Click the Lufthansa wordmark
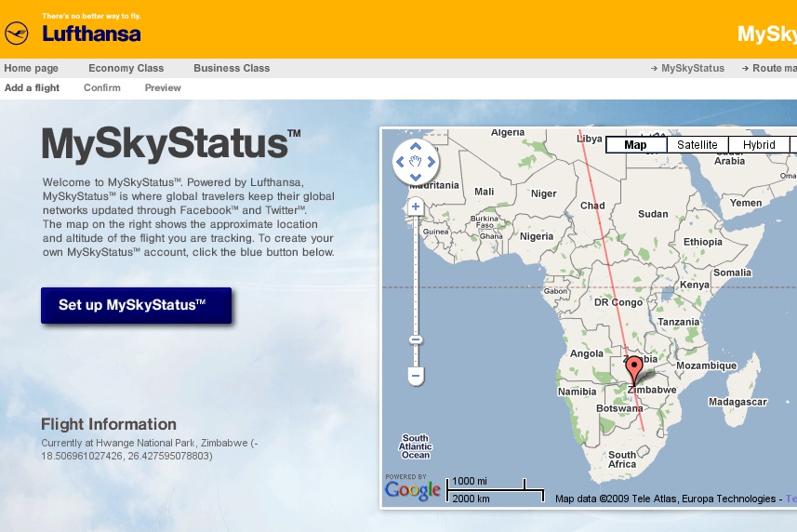The image size is (797, 532). point(91,34)
